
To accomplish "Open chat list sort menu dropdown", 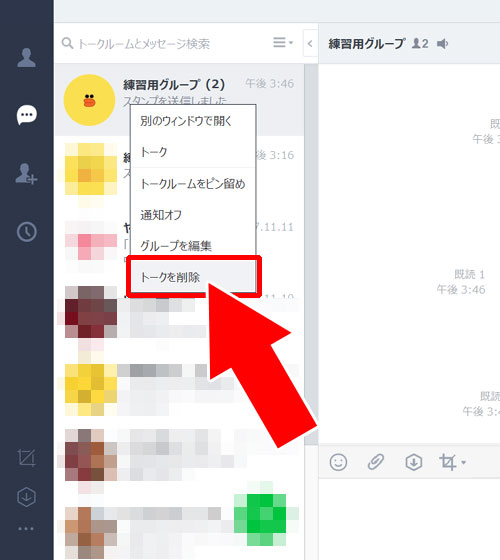I will [283, 42].
